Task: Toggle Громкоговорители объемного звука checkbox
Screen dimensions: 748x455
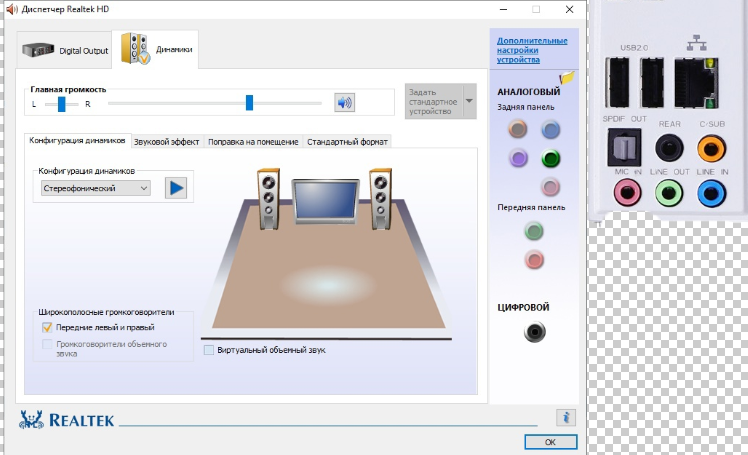Action: pos(47,344)
